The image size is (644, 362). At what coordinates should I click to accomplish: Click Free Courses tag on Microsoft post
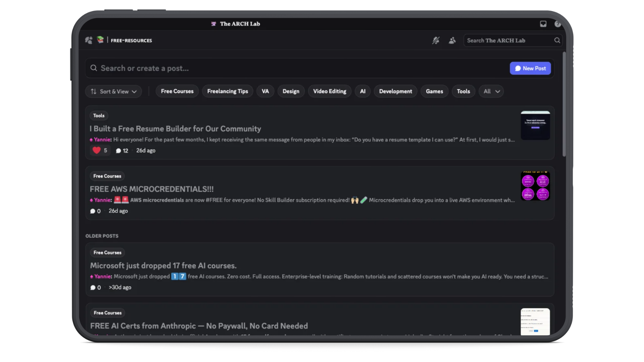[108, 252]
